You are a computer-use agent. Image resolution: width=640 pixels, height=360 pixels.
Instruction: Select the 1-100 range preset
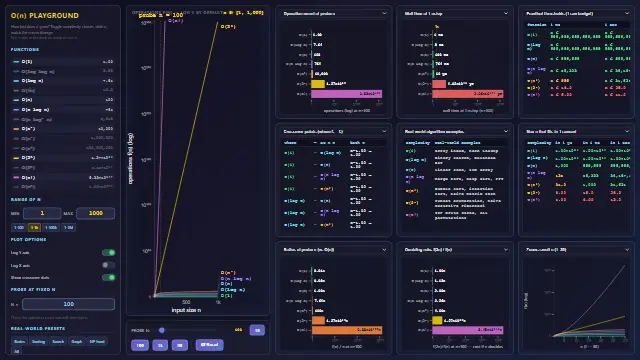coord(19,228)
